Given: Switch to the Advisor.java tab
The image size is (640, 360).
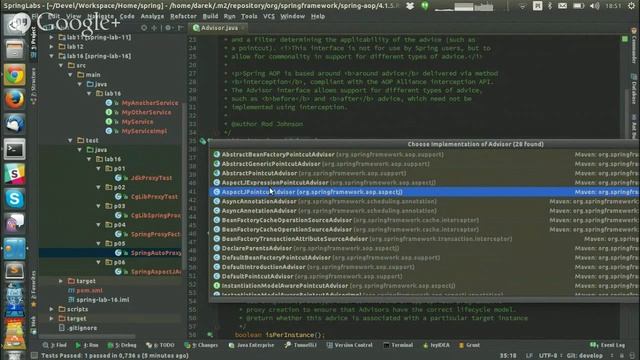Looking at the screenshot, I should coord(219,28).
